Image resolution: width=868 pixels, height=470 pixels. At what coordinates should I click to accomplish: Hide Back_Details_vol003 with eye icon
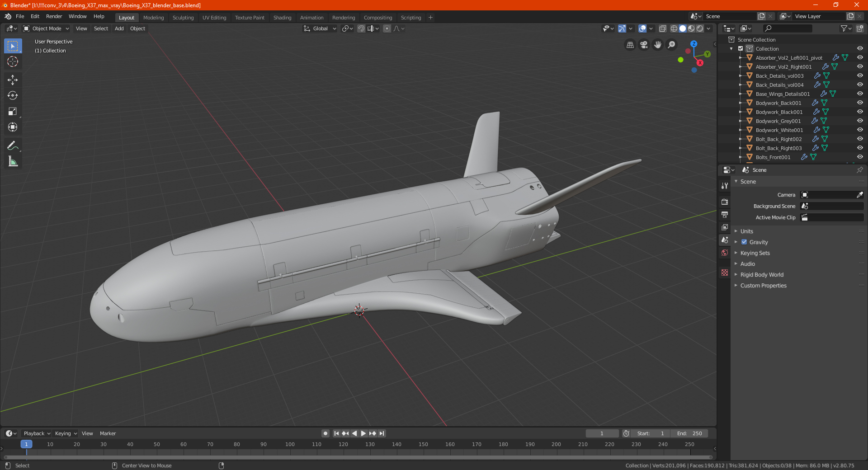(860, 76)
